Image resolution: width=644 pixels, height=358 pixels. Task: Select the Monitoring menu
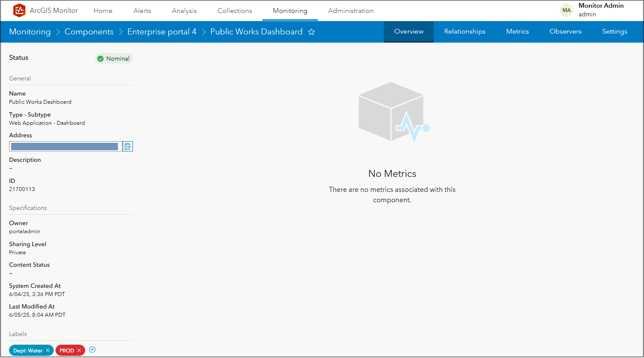coord(290,11)
